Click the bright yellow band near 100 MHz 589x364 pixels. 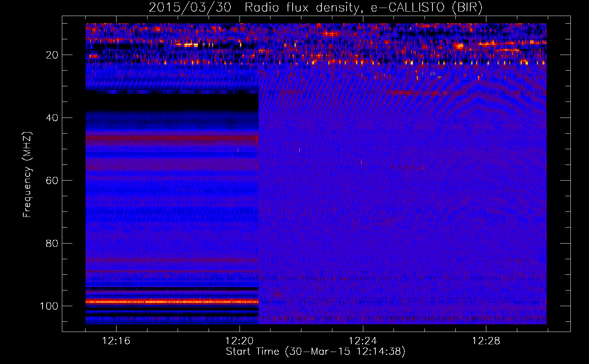click(172, 301)
